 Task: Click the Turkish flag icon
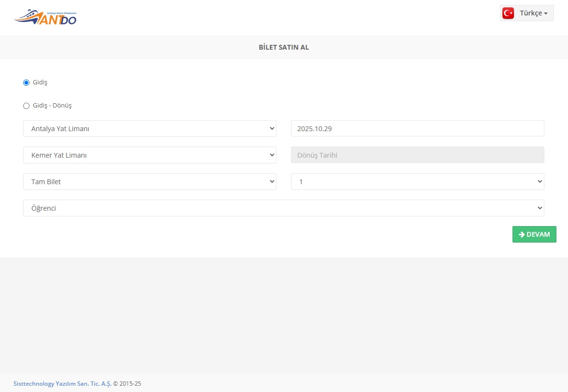pyautogui.click(x=508, y=13)
